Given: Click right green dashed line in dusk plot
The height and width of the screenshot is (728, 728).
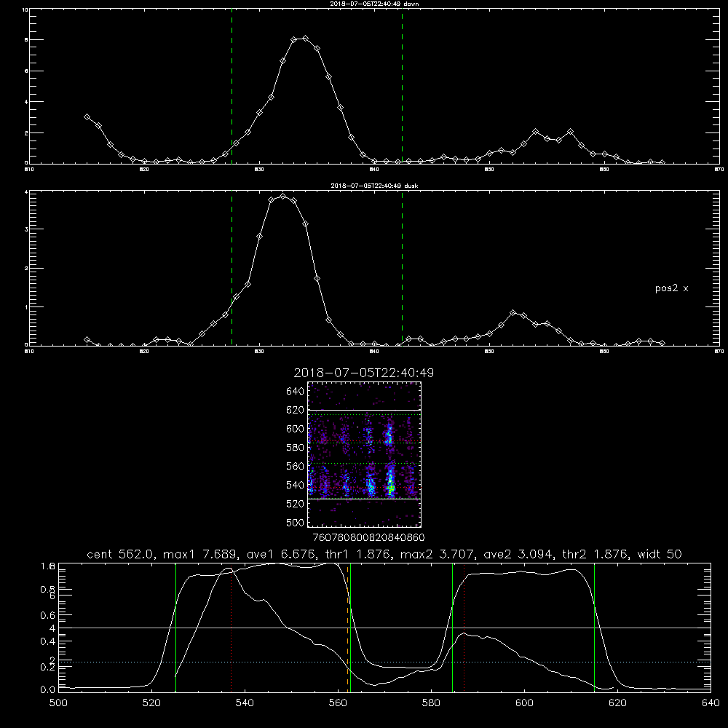Looking at the screenshot, I should point(402,269).
